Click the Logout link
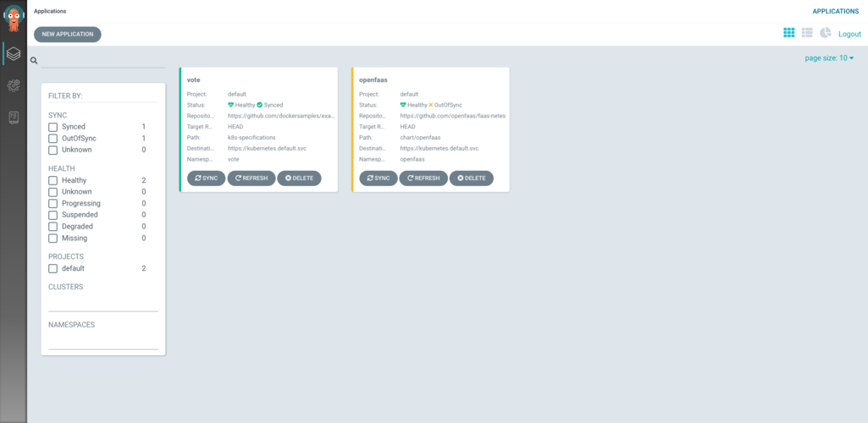 (849, 34)
